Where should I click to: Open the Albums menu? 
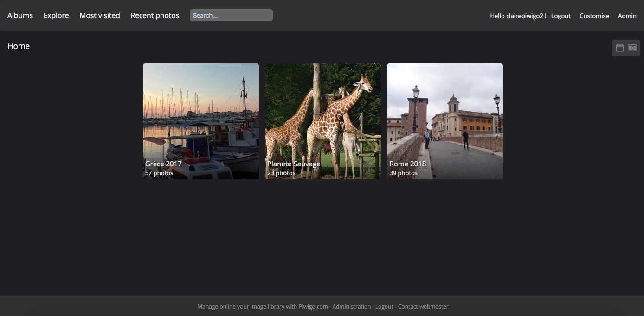20,15
